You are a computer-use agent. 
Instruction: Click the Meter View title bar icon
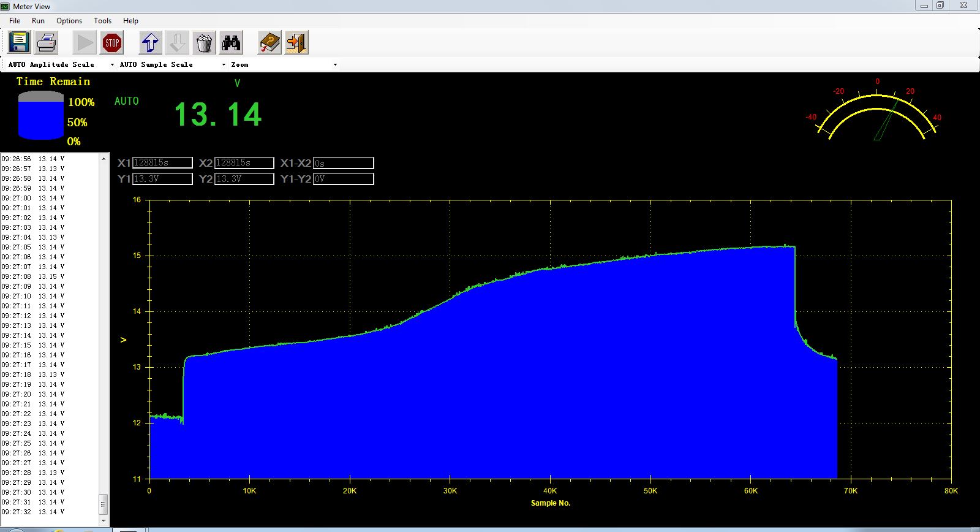click(6, 6)
